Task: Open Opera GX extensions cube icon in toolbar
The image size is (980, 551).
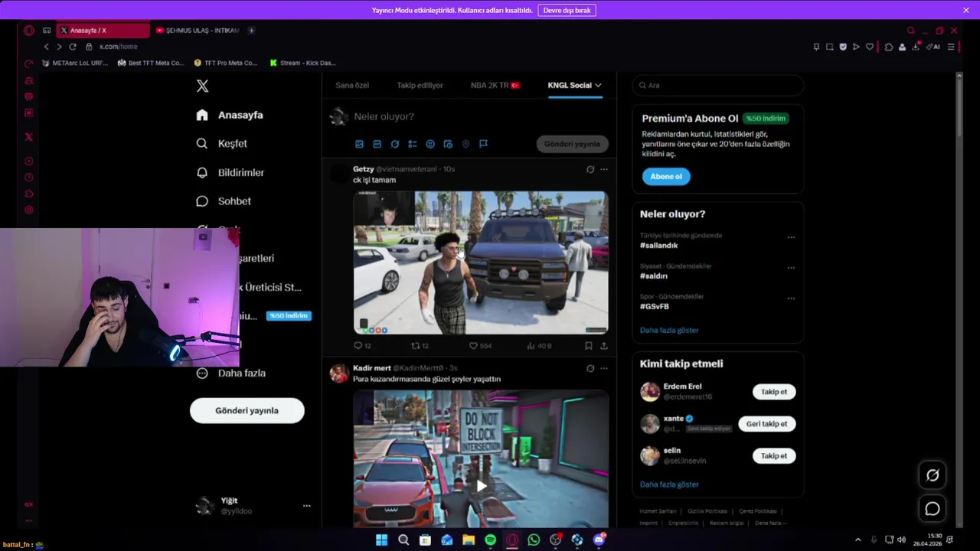Action: coord(888,47)
